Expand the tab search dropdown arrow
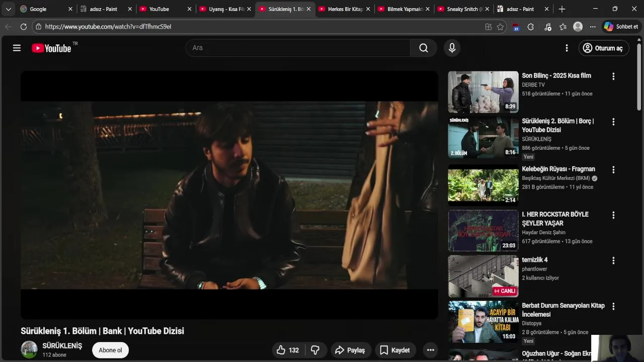Viewport: 644px width, 362px height. click(8, 9)
